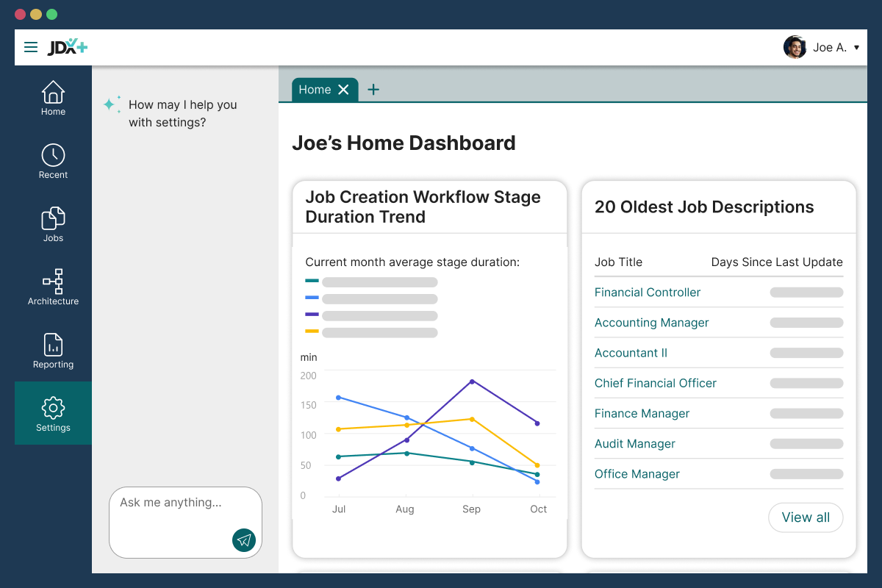Switch to the Home tab
The image size is (882, 588).
tap(315, 89)
